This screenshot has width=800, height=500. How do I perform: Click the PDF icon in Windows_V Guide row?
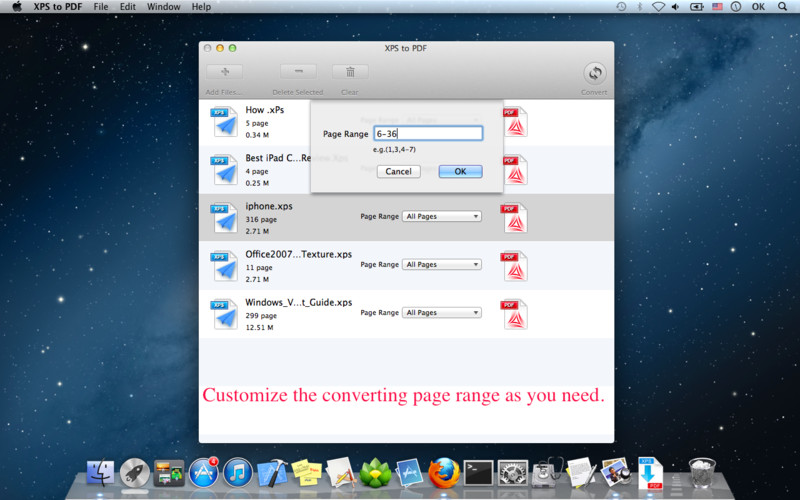514,314
